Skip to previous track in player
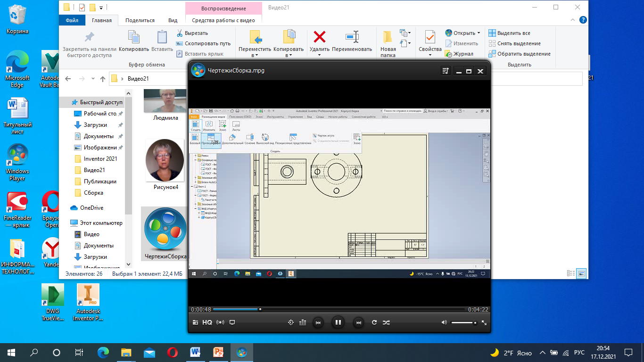This screenshot has width=644, height=362. point(318,322)
